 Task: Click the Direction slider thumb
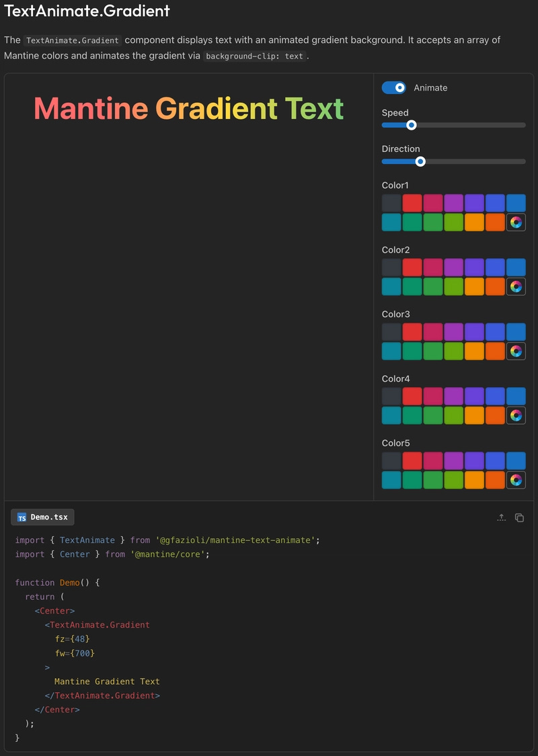(420, 161)
